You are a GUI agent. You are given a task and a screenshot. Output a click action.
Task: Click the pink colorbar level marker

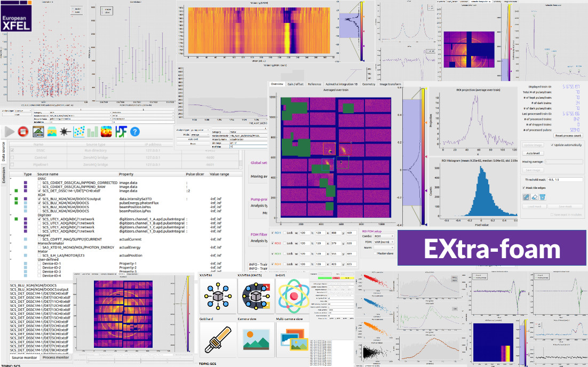click(x=425, y=157)
